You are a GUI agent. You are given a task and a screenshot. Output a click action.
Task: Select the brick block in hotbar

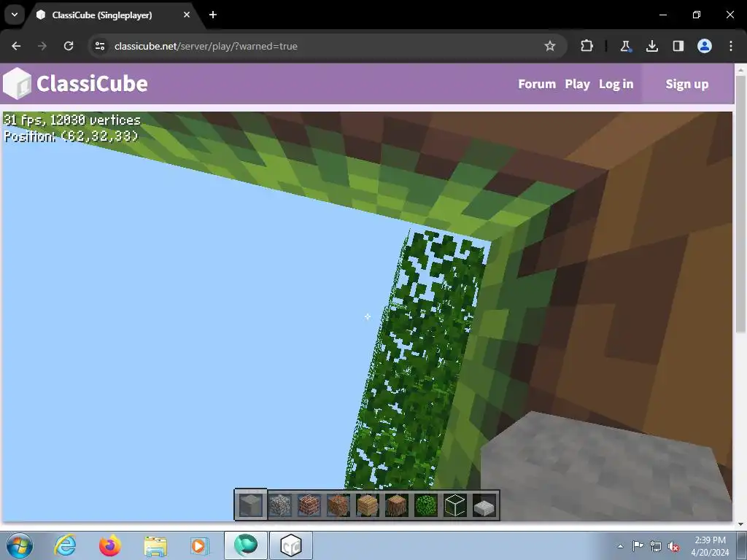(309, 505)
